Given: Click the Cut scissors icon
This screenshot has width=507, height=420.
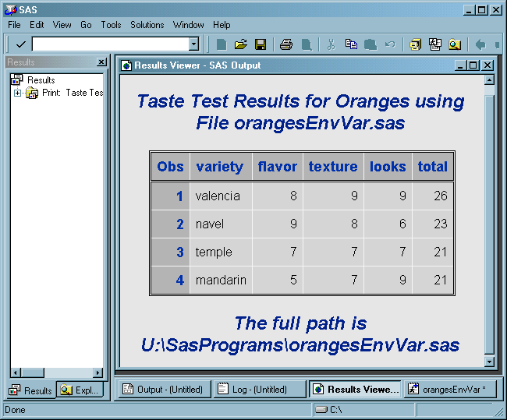Looking at the screenshot, I should (x=331, y=44).
